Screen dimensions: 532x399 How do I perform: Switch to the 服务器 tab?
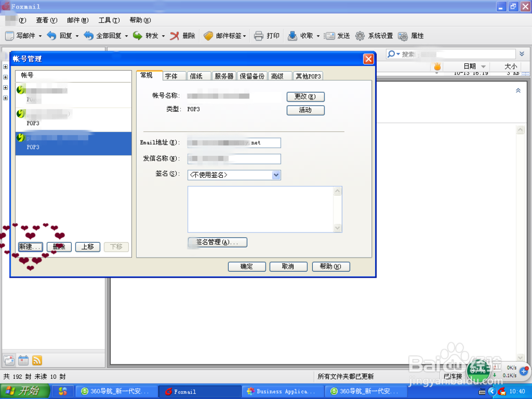point(223,76)
